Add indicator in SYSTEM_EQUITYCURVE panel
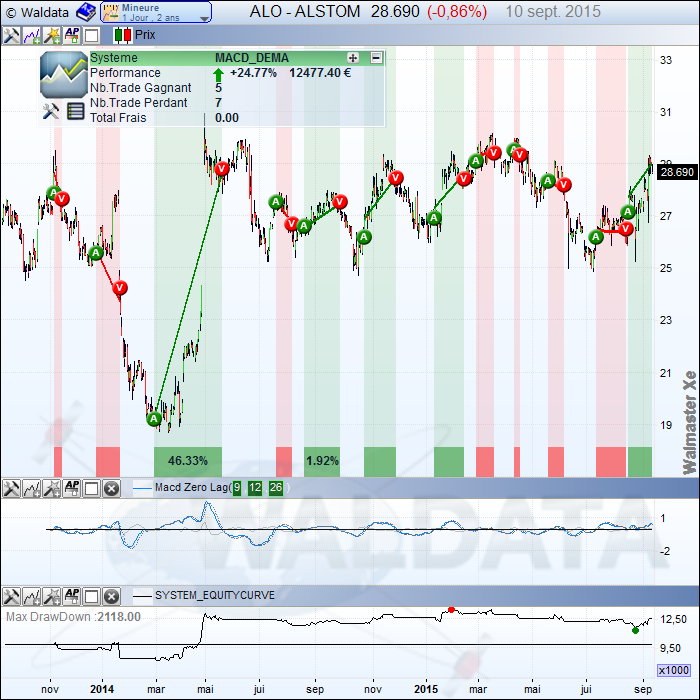Screen dimensions: 700x700 tap(31, 596)
